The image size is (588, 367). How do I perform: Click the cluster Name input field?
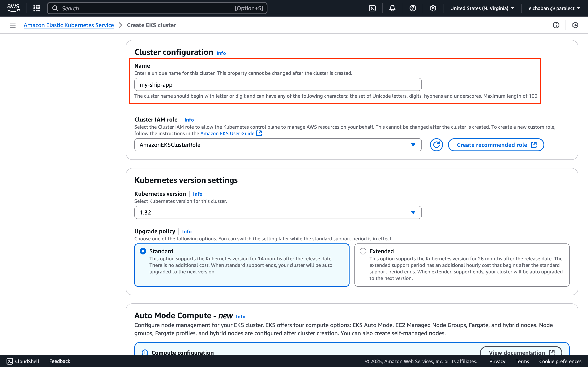[x=278, y=85]
